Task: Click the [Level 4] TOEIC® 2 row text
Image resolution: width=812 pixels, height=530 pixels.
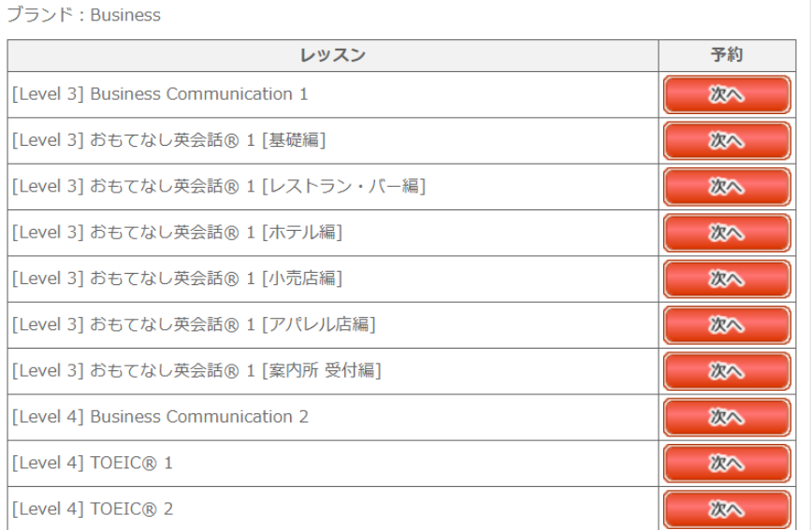Action: (x=93, y=509)
